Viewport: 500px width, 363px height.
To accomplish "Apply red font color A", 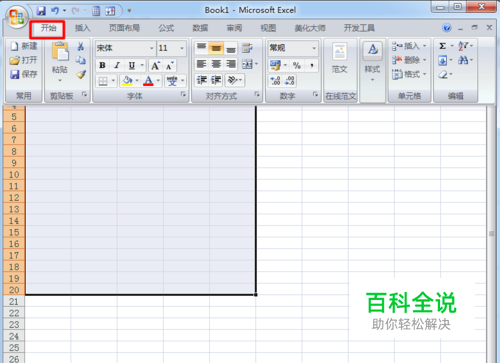I will coord(148,81).
